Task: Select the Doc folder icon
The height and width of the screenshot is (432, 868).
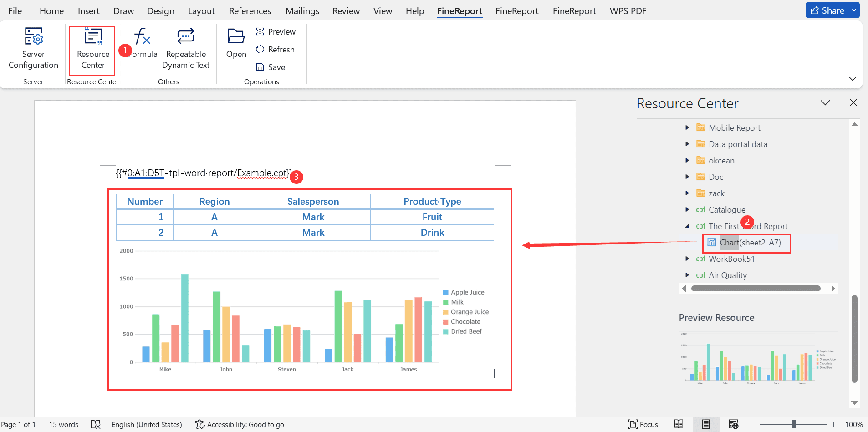Action: 701,177
